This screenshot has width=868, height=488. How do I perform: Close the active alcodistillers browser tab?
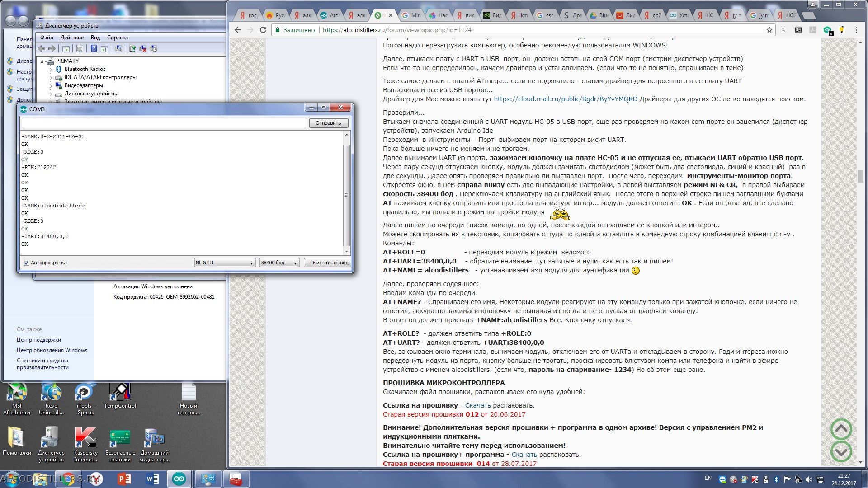[391, 15]
